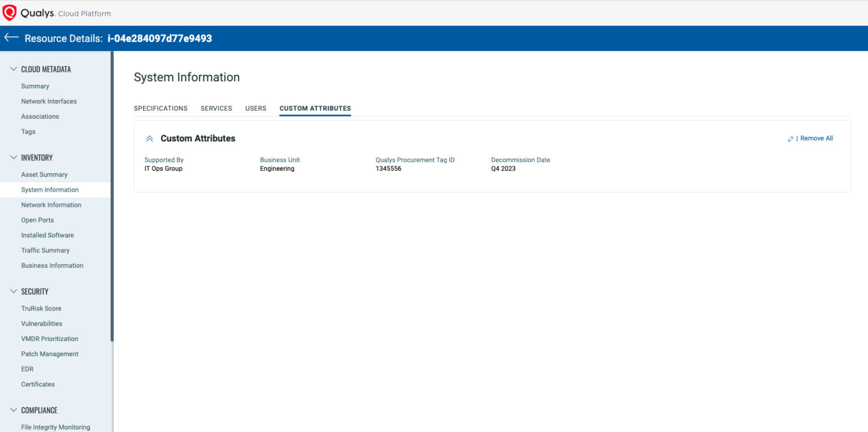Click the Remove All link
The height and width of the screenshot is (432, 868).
(x=816, y=138)
